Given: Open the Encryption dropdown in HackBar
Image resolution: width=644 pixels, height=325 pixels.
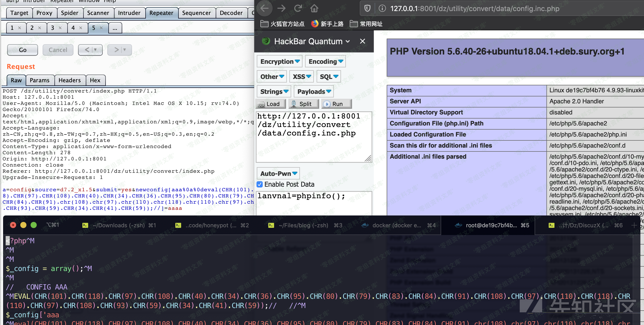Looking at the screenshot, I should pyautogui.click(x=280, y=61).
